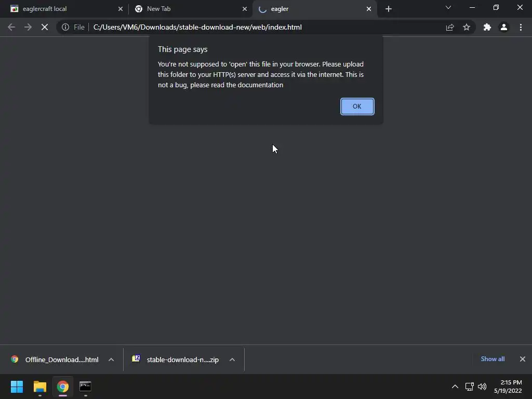Open volume control tray icon
The image size is (532, 399).
pyautogui.click(x=482, y=387)
